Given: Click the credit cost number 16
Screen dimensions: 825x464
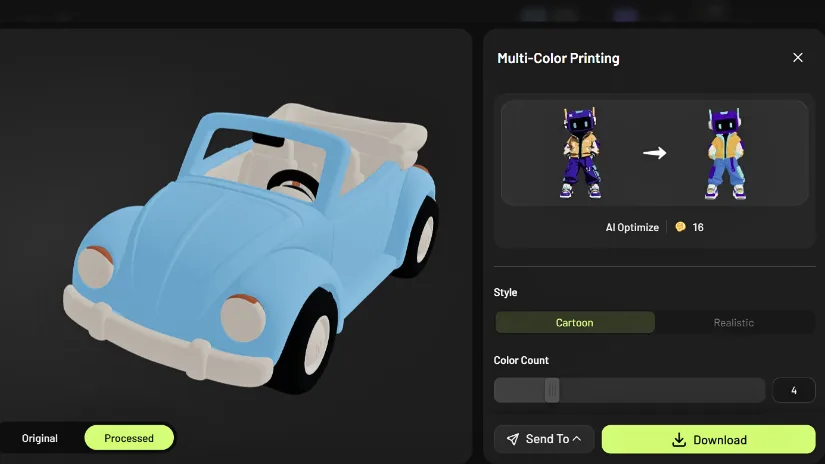Looking at the screenshot, I should pyautogui.click(x=698, y=227).
